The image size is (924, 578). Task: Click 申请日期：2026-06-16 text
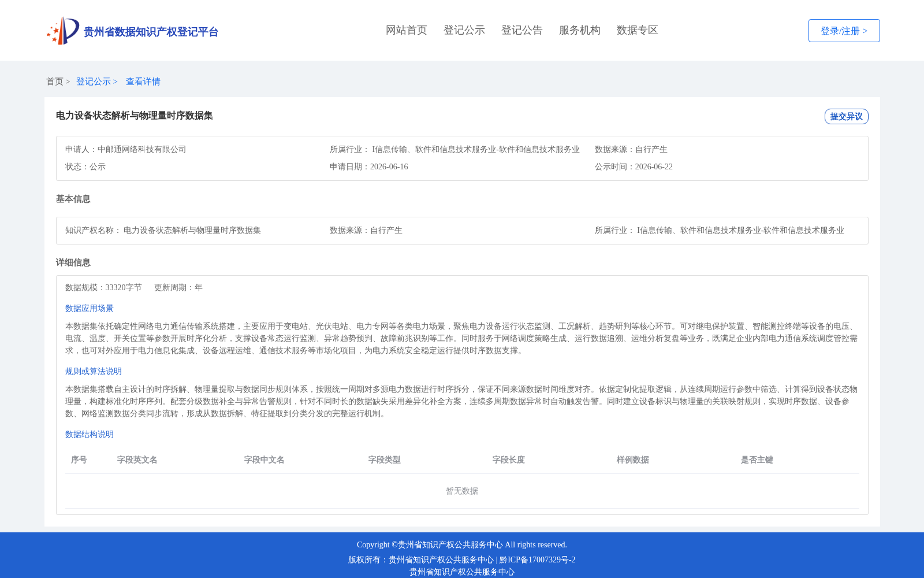tap(369, 166)
